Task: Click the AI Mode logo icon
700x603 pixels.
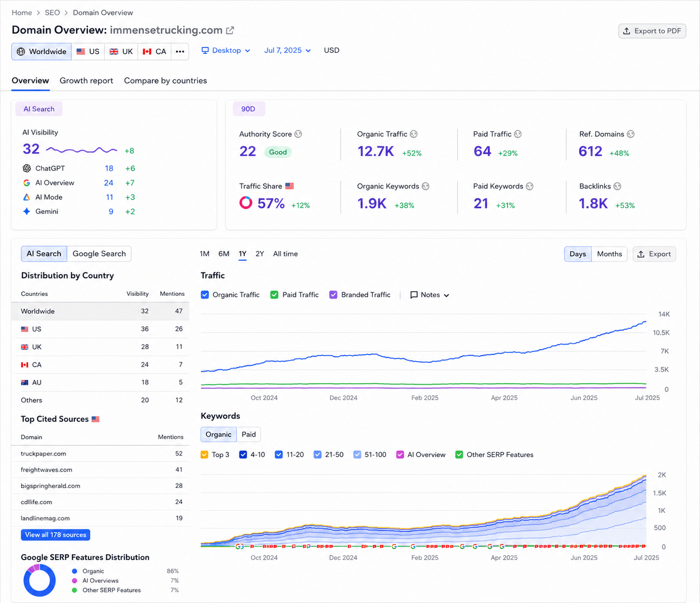Action: [x=26, y=197]
